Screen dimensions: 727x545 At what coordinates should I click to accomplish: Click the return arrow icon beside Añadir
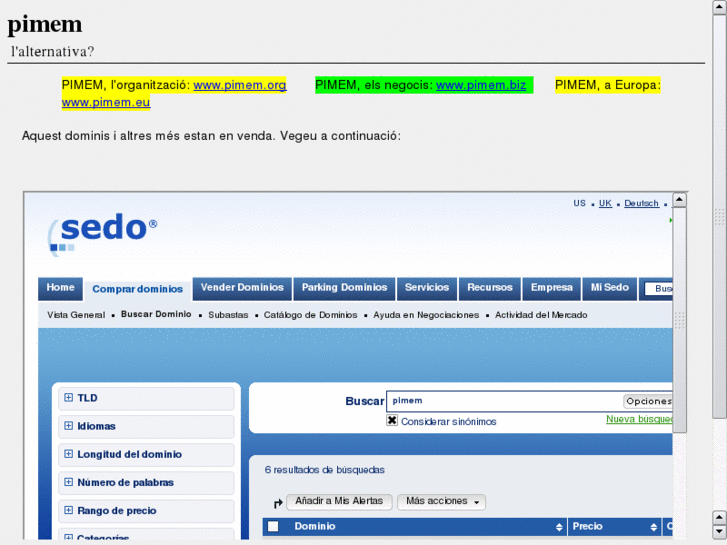[x=278, y=503]
